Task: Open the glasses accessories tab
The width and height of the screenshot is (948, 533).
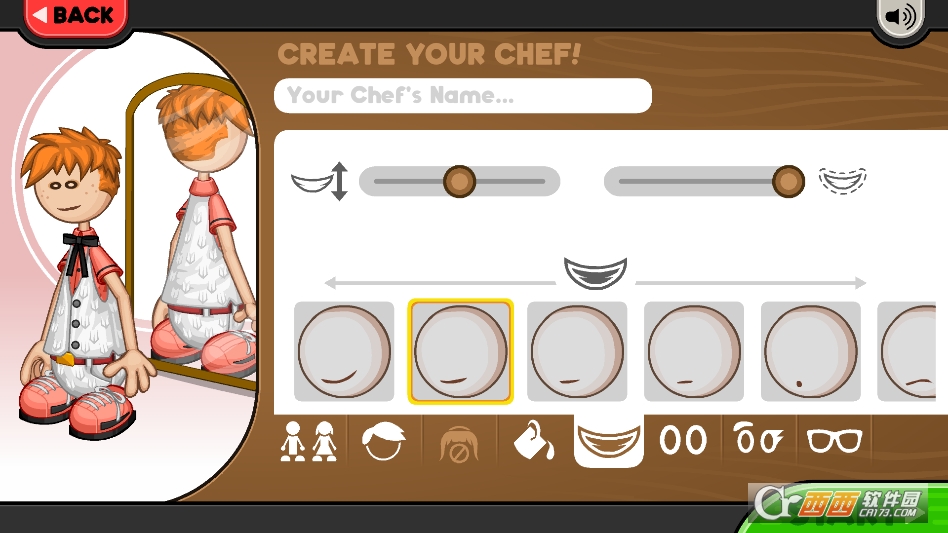Action: point(834,440)
